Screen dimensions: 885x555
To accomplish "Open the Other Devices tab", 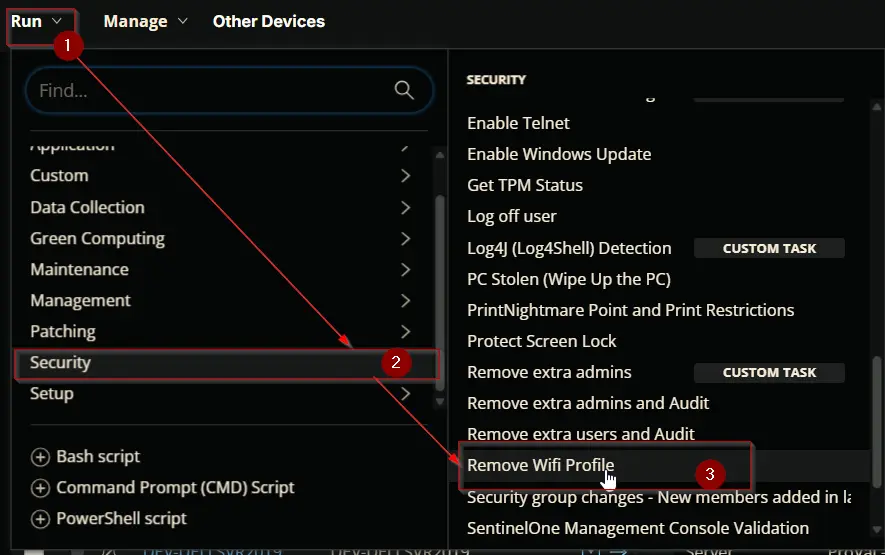I will [269, 21].
